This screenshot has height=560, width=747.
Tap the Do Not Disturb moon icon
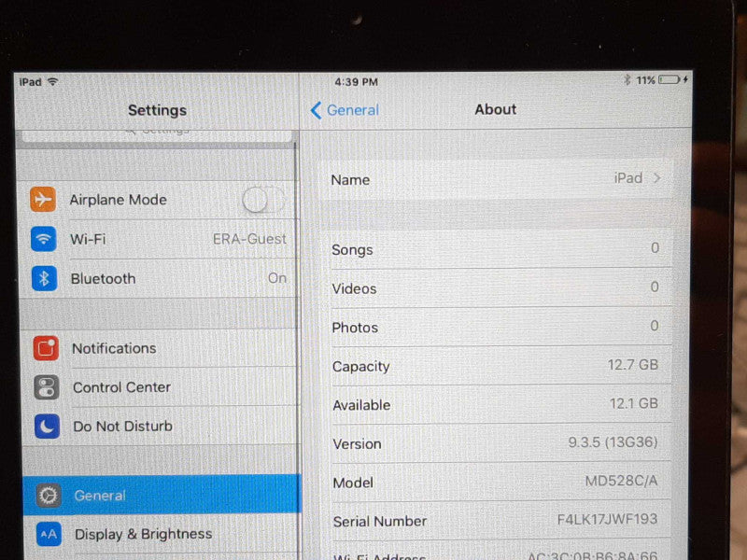pos(48,427)
